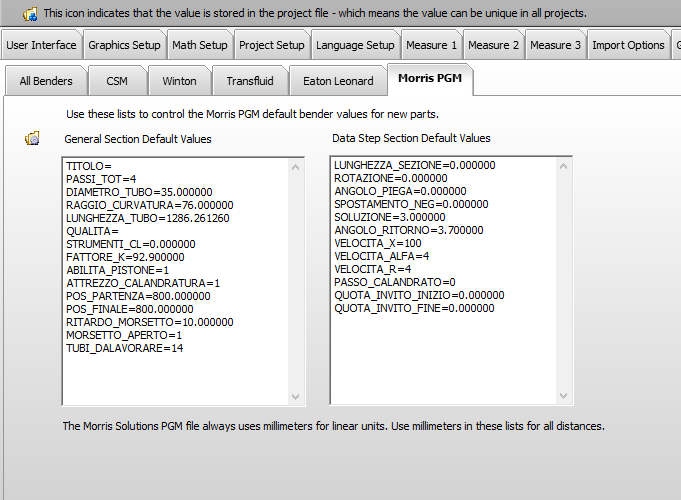Click the VELOCITA_R=4 line
Viewport: 681px width, 500px height.
[x=373, y=270]
